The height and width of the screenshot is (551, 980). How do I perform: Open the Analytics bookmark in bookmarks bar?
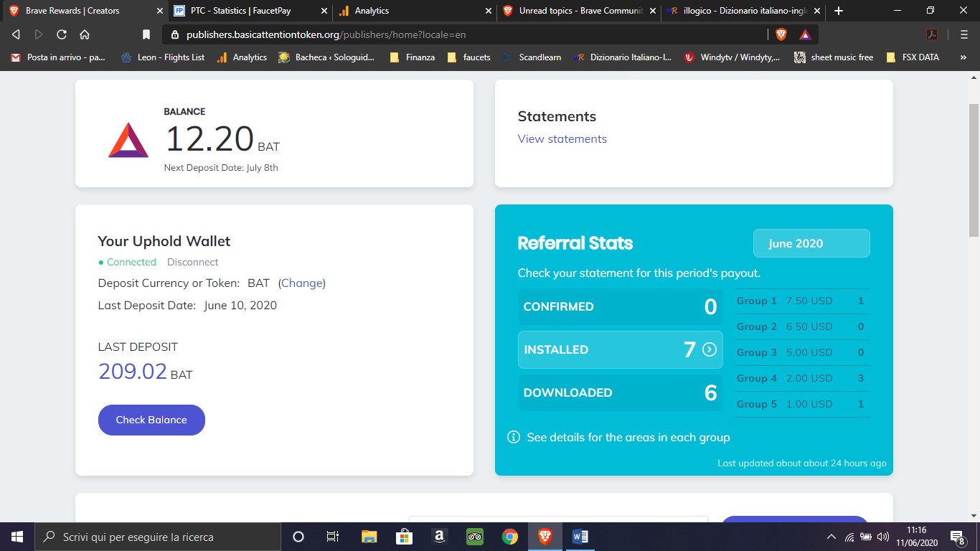(x=242, y=57)
